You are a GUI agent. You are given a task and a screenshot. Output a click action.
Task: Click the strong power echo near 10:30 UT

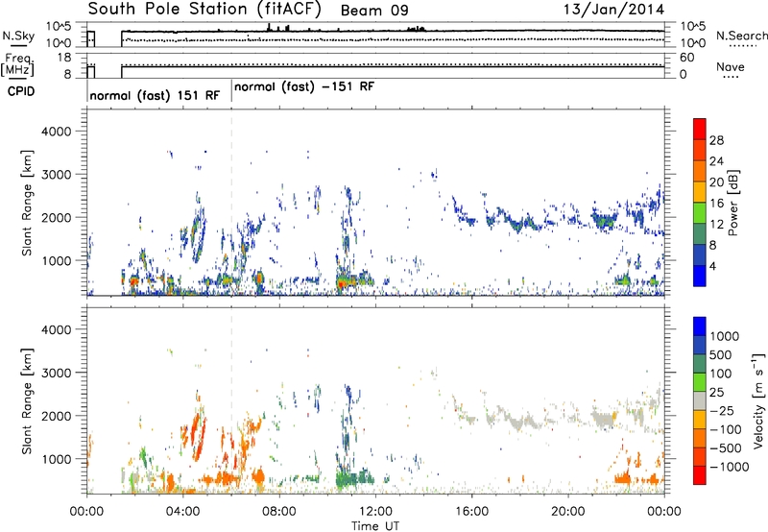pyautogui.click(x=342, y=283)
